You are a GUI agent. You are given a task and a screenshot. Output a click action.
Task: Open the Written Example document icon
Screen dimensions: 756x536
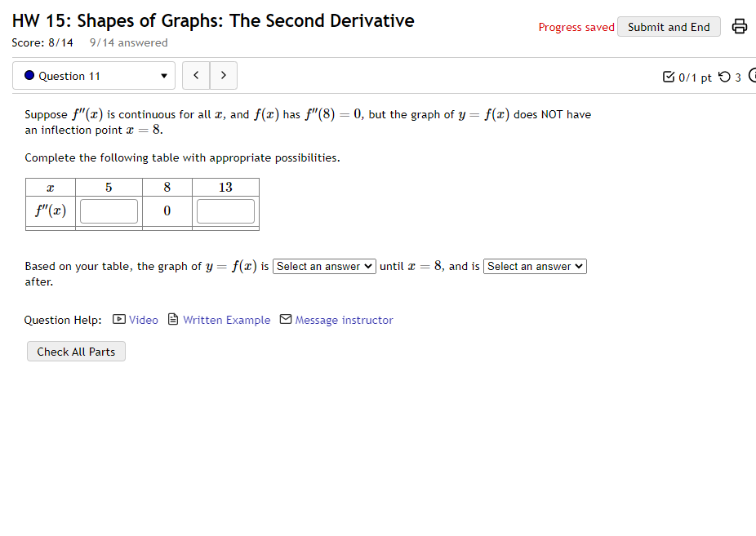coord(172,319)
